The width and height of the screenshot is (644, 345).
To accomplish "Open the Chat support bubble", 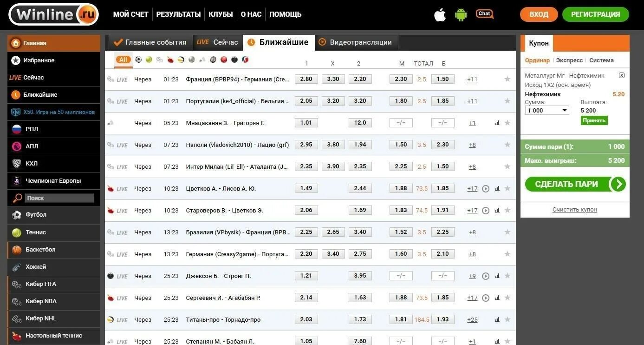I will click(485, 14).
